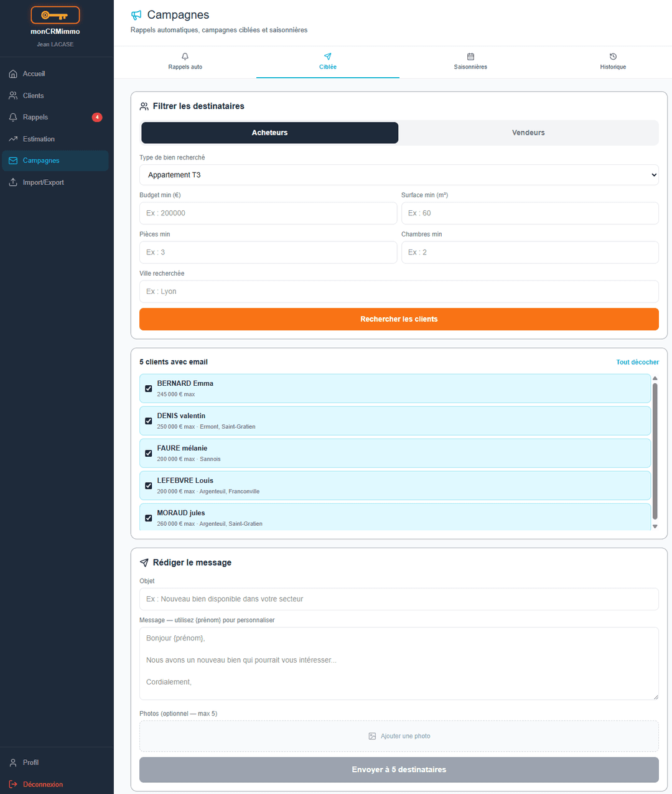Click Déconnexion in the sidebar
This screenshot has width=672, height=794.
[x=55, y=784]
